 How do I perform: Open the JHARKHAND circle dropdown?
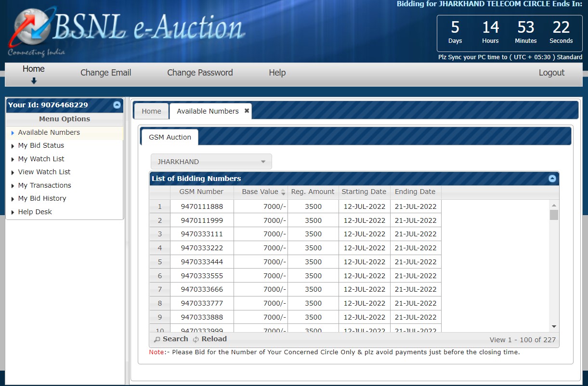(211, 162)
